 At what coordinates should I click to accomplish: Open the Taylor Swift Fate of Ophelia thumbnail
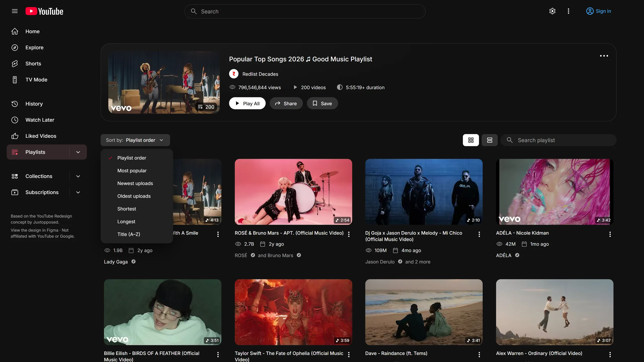click(293, 312)
